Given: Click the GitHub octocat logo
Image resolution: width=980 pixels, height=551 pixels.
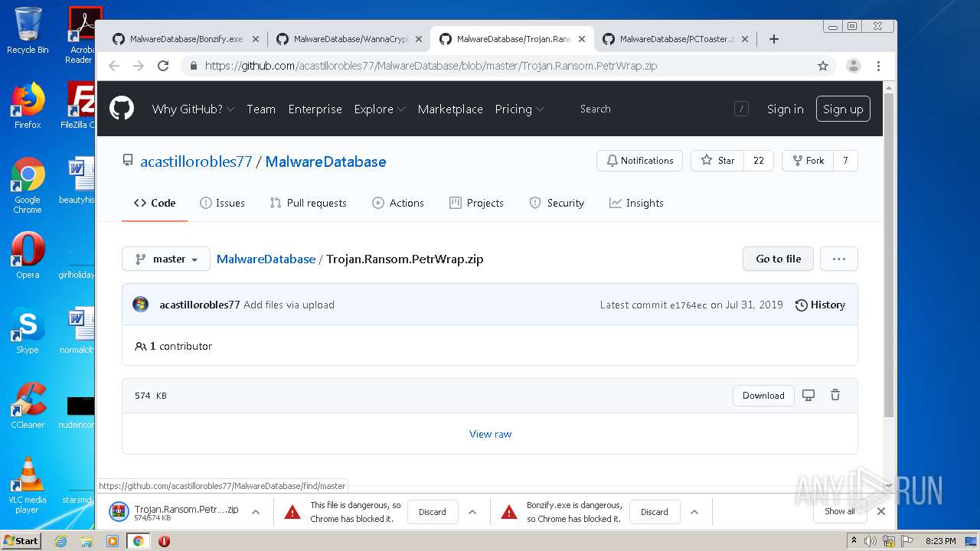Looking at the screenshot, I should pos(122,108).
